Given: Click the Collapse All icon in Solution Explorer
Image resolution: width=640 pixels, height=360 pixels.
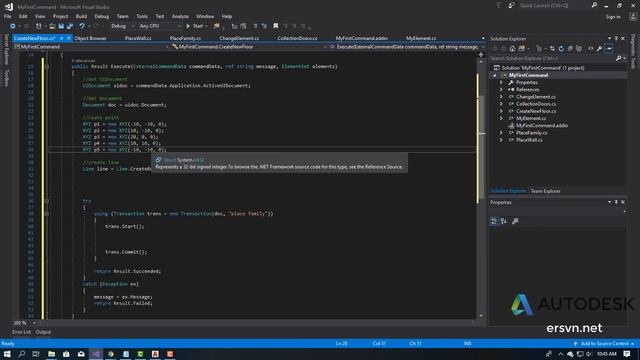Looking at the screenshot, I should tap(570, 49).
